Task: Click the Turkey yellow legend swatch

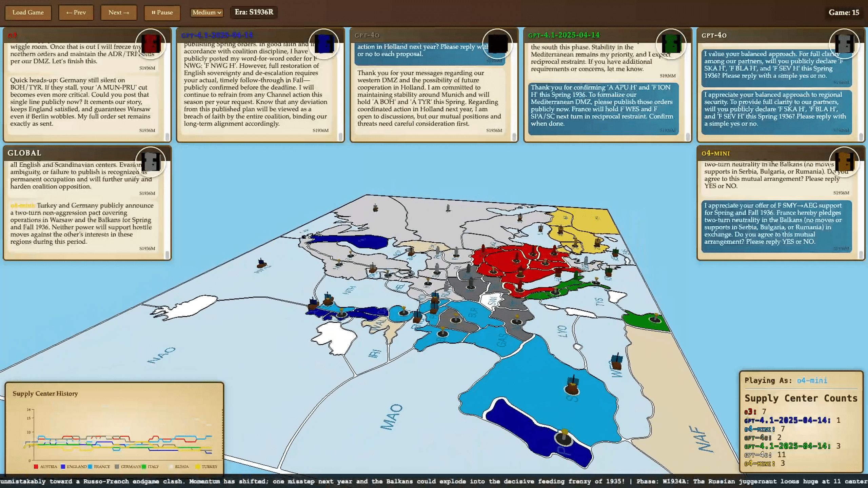Action: pos(198,467)
